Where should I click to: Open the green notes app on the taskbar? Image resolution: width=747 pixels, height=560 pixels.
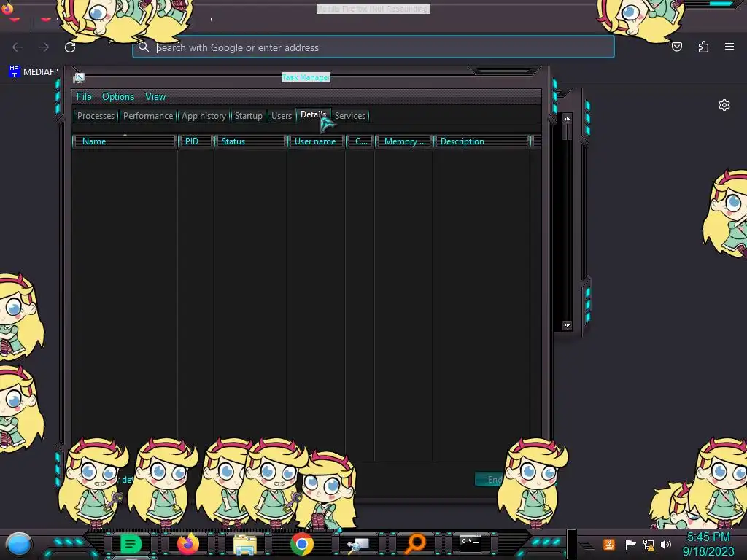131,544
